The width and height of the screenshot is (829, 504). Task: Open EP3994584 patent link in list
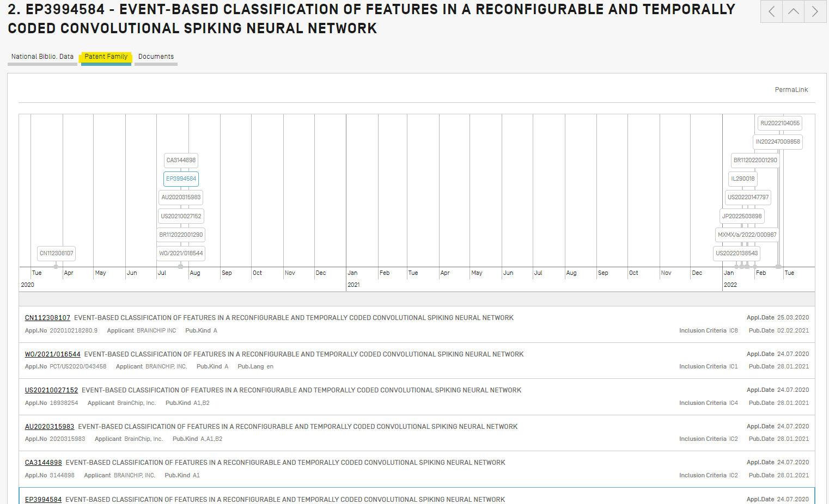[x=43, y=500]
